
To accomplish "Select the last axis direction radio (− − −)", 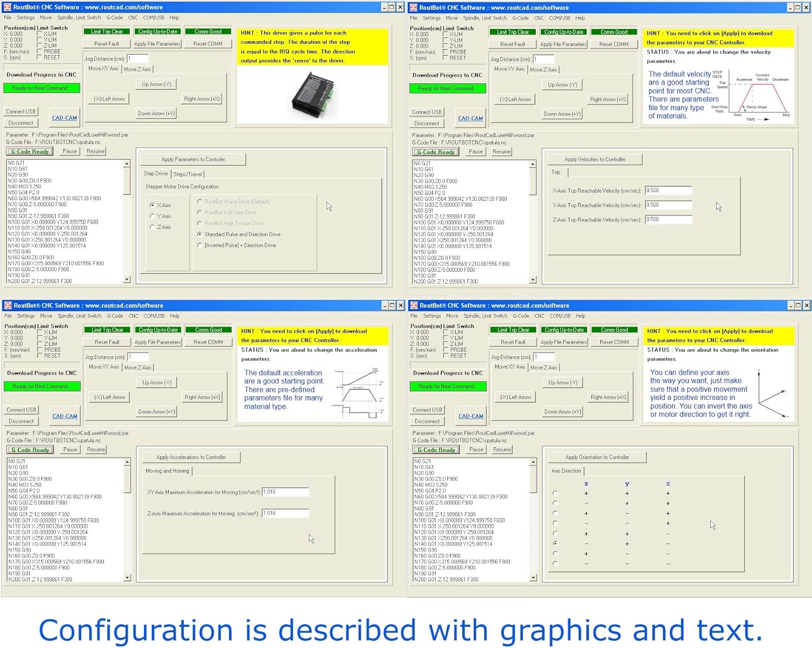I will coord(555,564).
